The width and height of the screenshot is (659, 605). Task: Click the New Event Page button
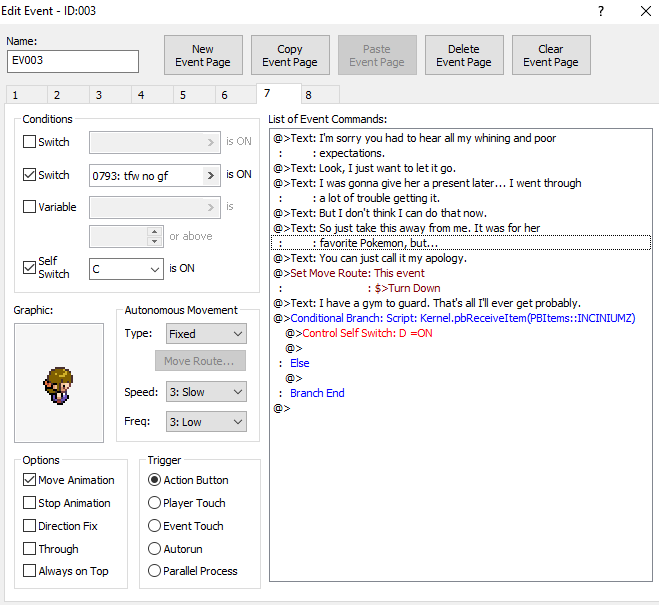point(203,55)
